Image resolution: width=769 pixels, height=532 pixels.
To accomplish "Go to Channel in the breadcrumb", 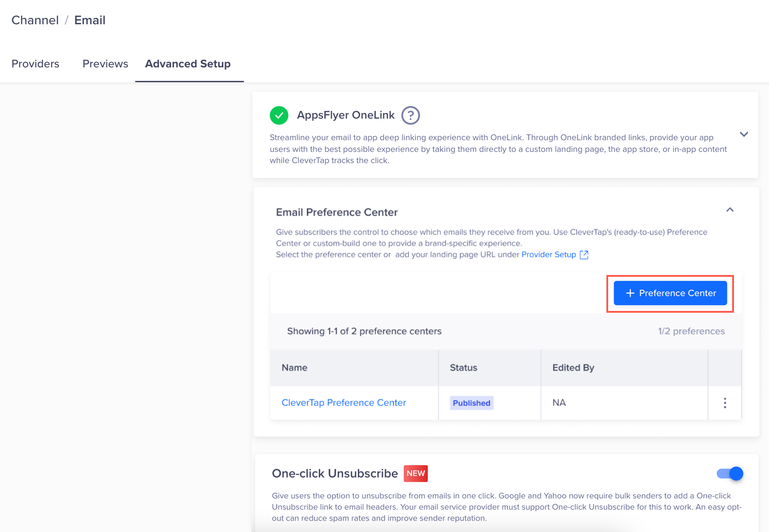I will pyautogui.click(x=35, y=20).
